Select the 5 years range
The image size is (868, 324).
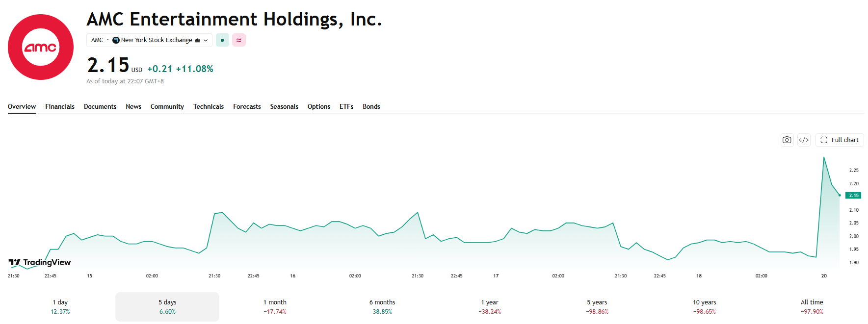(x=597, y=307)
